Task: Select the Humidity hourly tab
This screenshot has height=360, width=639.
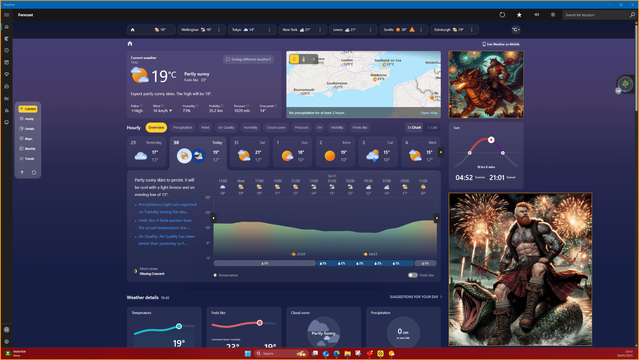Action: tap(250, 128)
